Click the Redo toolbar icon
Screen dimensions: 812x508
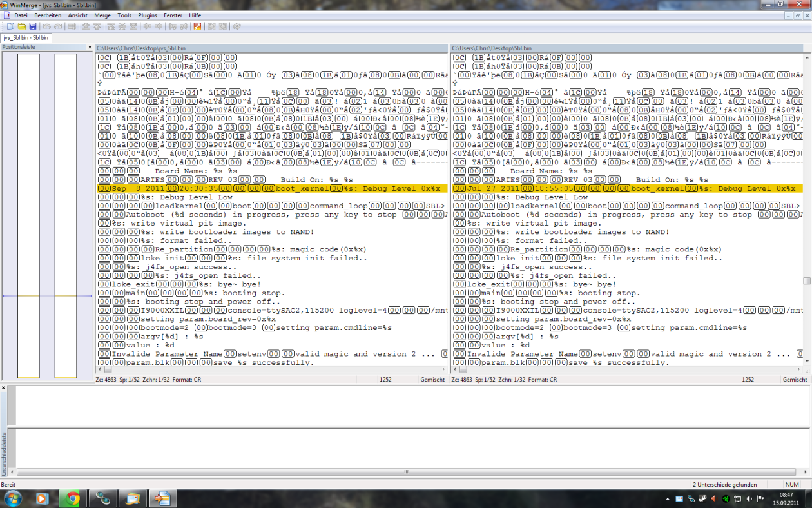click(x=58, y=26)
